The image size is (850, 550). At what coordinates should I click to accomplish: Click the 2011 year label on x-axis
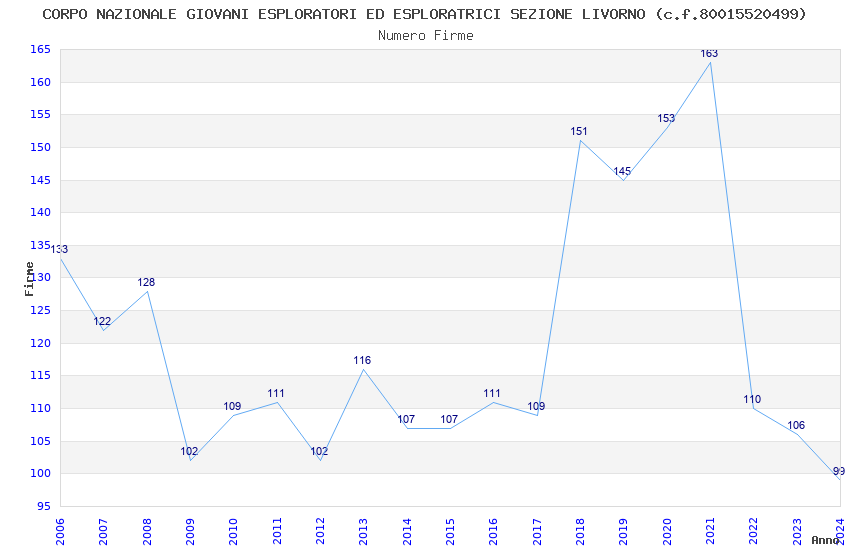point(276,532)
